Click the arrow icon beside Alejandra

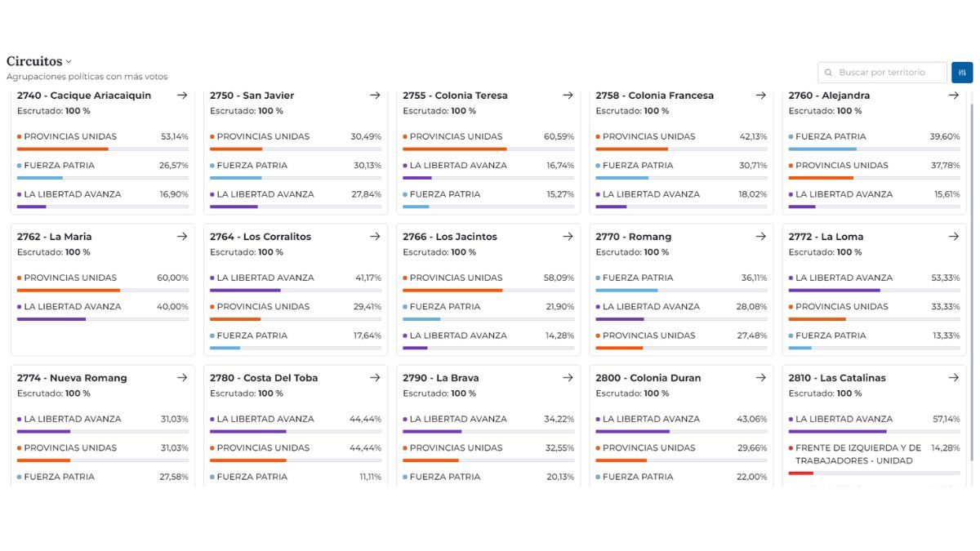953,96
